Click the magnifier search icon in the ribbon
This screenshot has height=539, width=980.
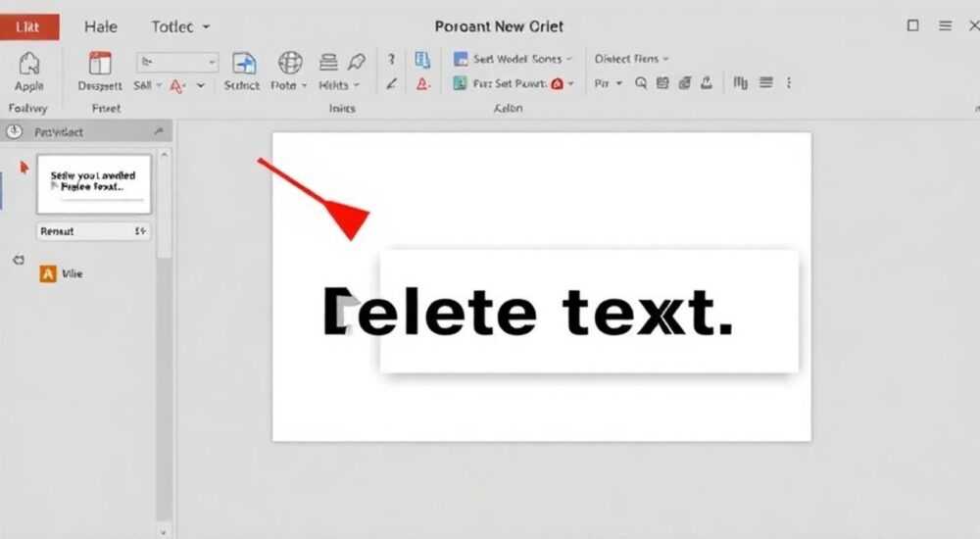(641, 82)
